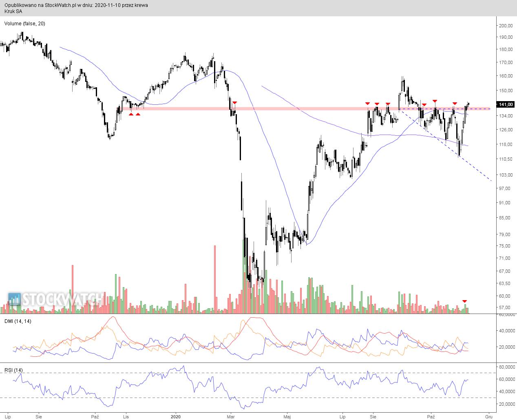Click the 110,50 price axis value
The height and width of the screenshot is (420, 517).
coord(506,159)
